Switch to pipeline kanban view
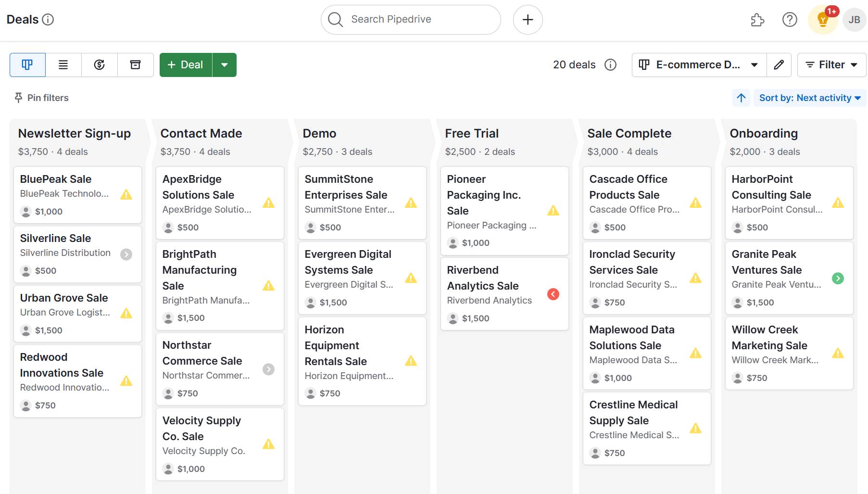868x494 pixels. (x=27, y=65)
